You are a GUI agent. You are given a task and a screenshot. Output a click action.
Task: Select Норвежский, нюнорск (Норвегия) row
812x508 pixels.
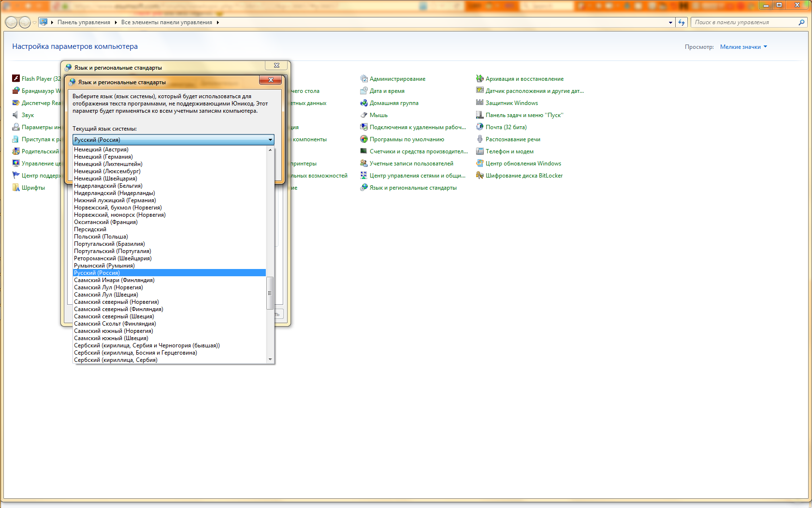coord(169,215)
